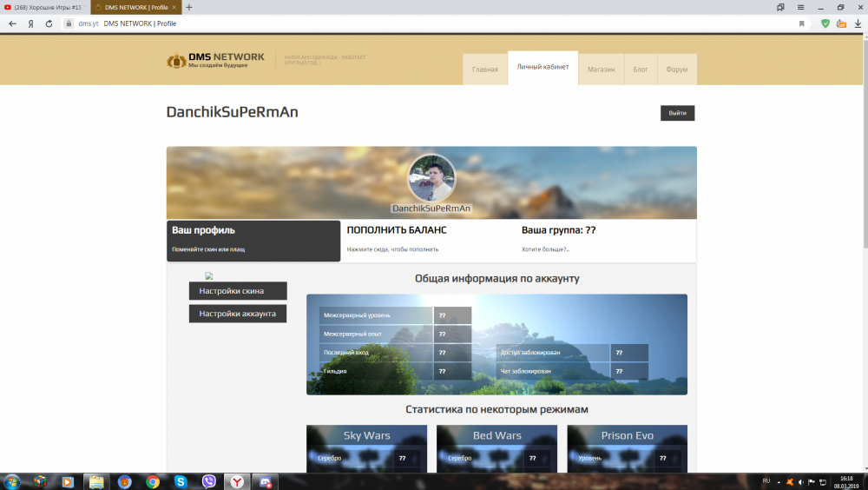
Task: Go to the Магазин navigation tab
Action: (x=601, y=70)
